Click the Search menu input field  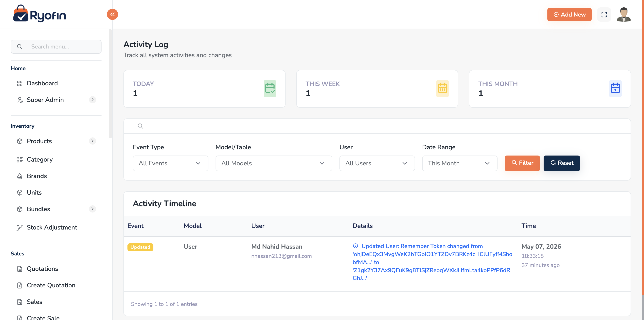tap(56, 46)
